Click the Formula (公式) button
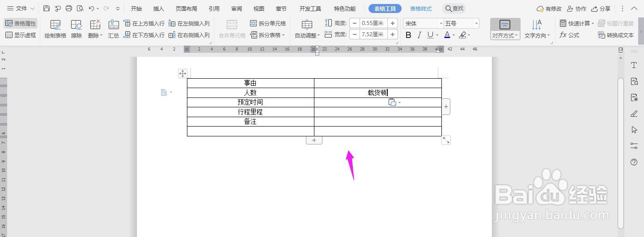This screenshot has height=237, width=644. 569,35
